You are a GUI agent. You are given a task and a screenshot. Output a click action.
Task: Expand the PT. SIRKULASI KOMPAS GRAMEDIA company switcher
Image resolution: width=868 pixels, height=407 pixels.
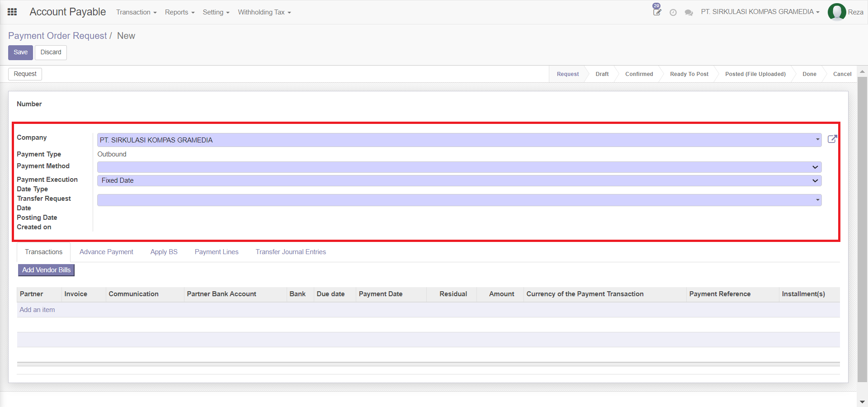tap(760, 12)
